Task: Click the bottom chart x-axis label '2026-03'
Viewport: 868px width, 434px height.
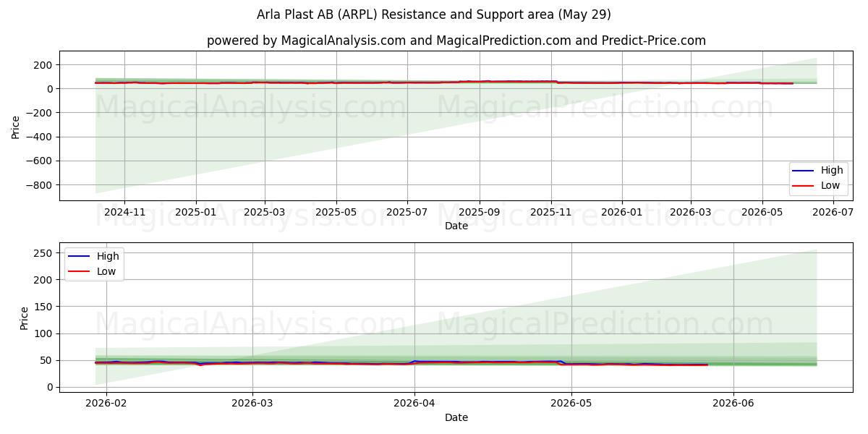Action: pyautogui.click(x=252, y=404)
